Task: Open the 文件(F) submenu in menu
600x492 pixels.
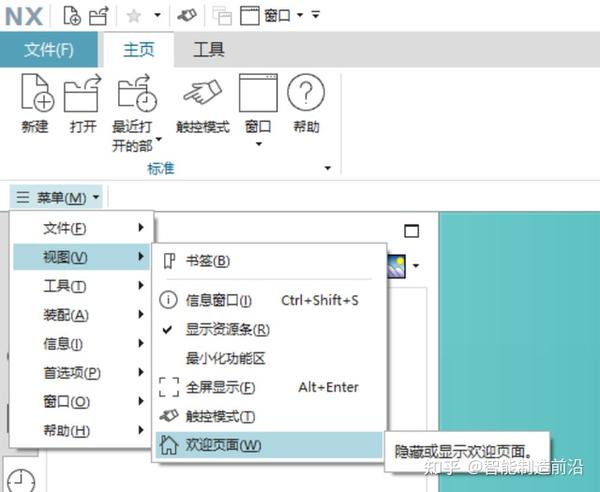Action: 81,228
